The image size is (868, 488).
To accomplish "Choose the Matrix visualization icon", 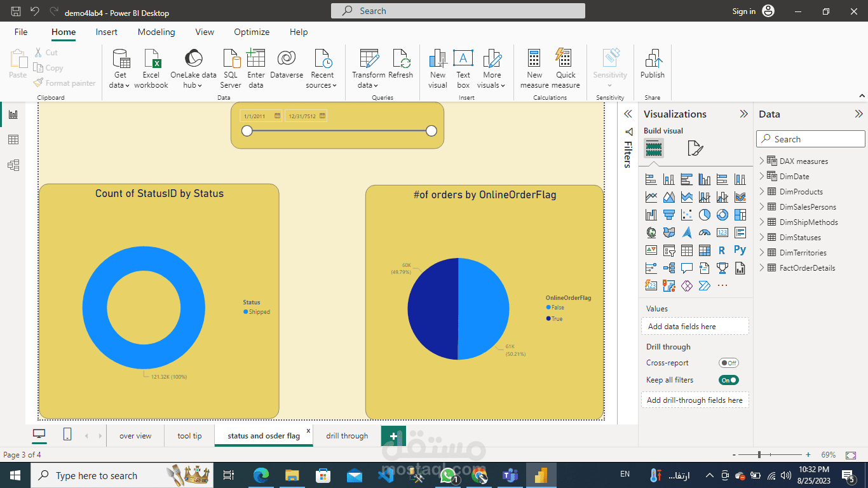I will [704, 250].
